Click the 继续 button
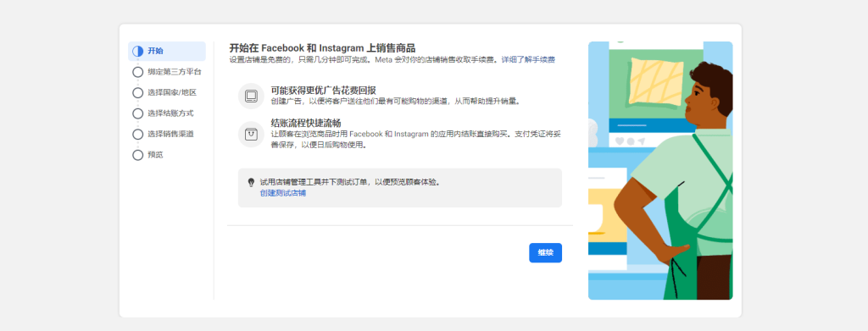868x331 pixels. point(545,252)
